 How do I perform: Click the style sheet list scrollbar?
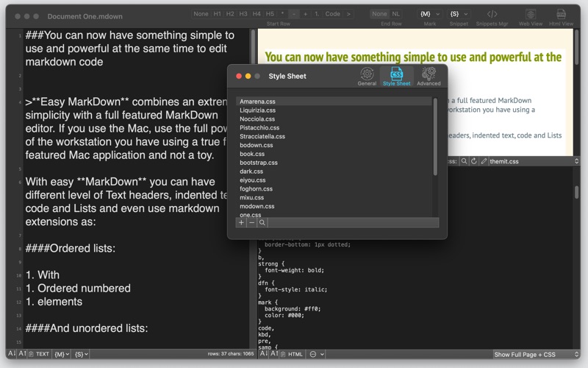[435, 136]
